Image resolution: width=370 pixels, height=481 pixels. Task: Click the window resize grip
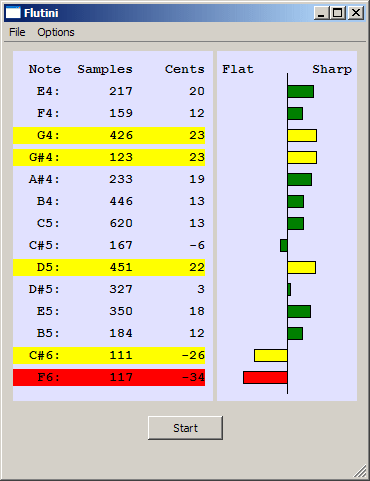(360, 471)
